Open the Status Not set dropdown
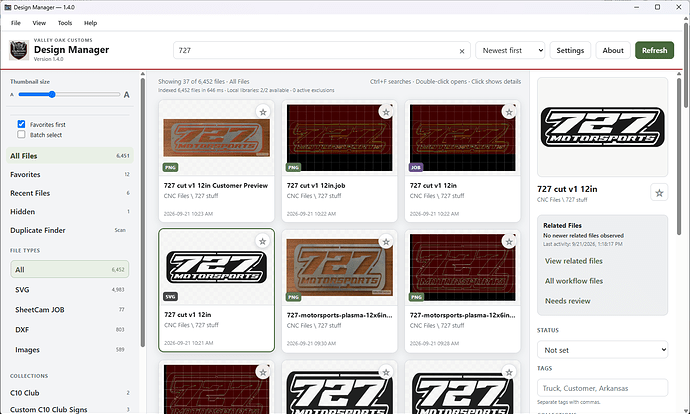The width and height of the screenshot is (690, 414). tap(602, 350)
